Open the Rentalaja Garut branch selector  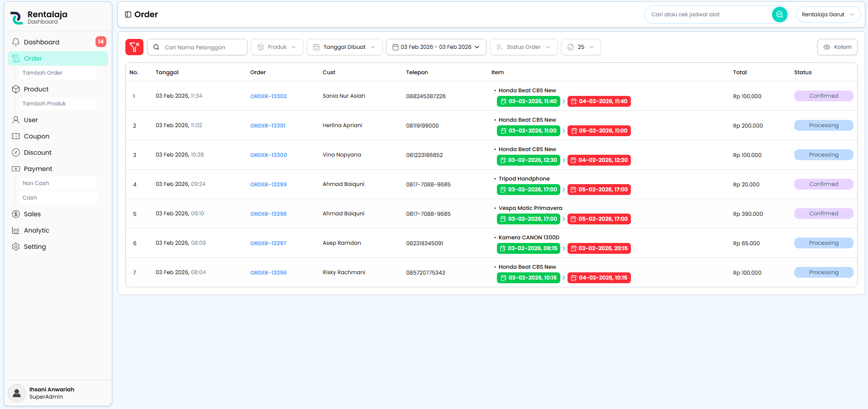[828, 14]
